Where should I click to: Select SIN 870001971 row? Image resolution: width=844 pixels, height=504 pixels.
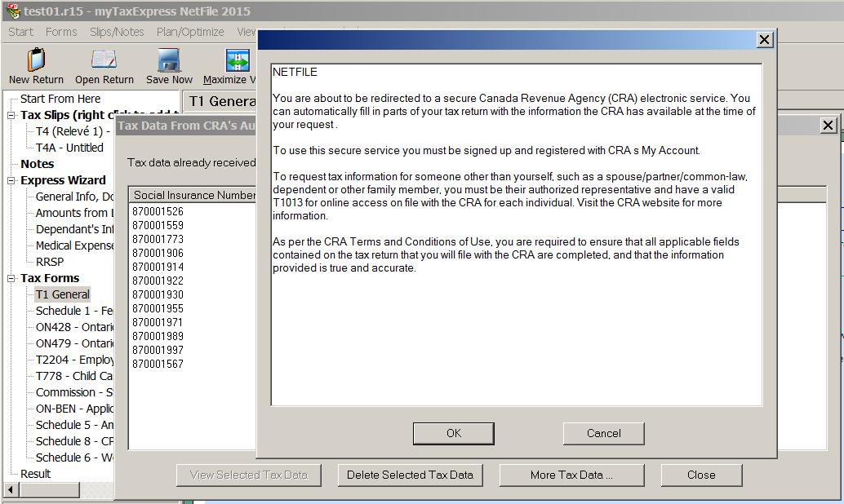pyautogui.click(x=158, y=323)
